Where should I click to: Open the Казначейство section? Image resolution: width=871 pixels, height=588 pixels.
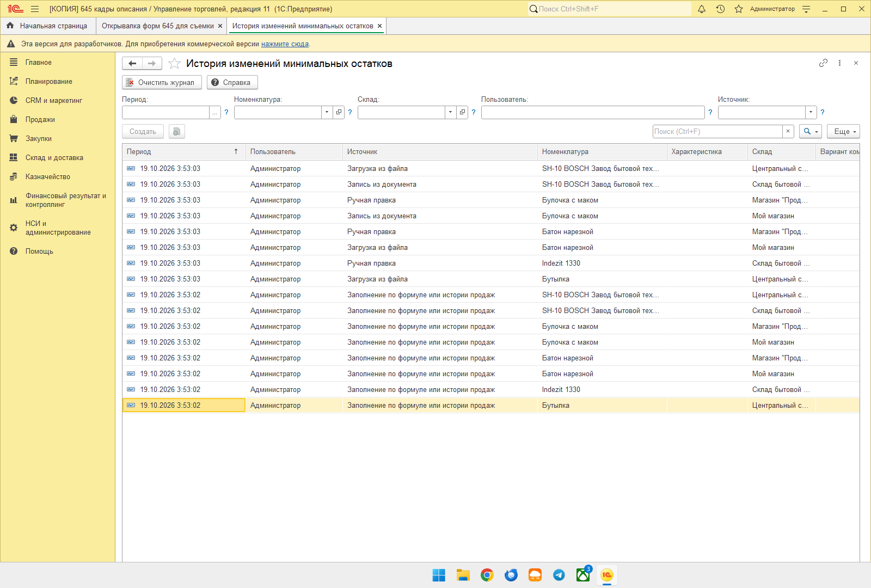coord(47,176)
